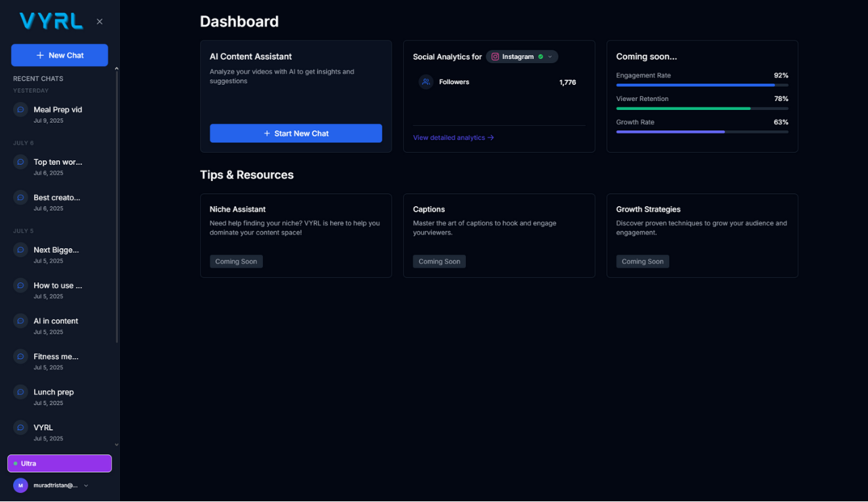Click the Dashboard page title
Viewport: 868px width, 502px height.
pos(239,22)
